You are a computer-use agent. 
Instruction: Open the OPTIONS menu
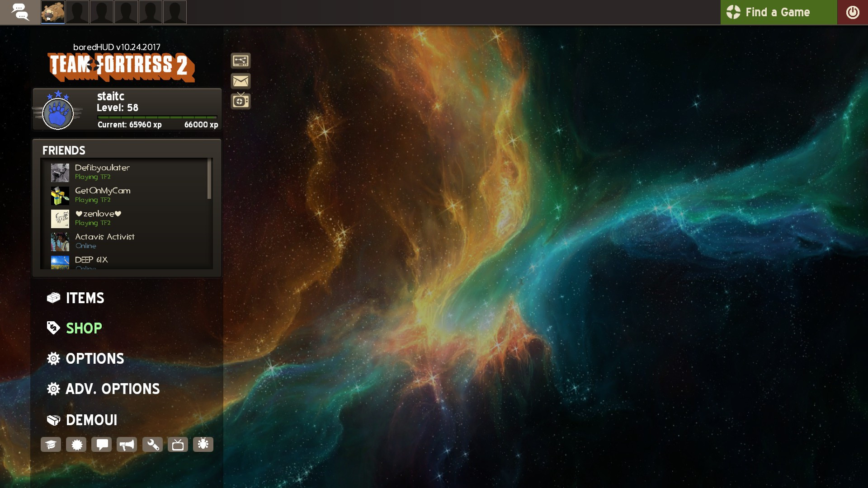pos(85,359)
